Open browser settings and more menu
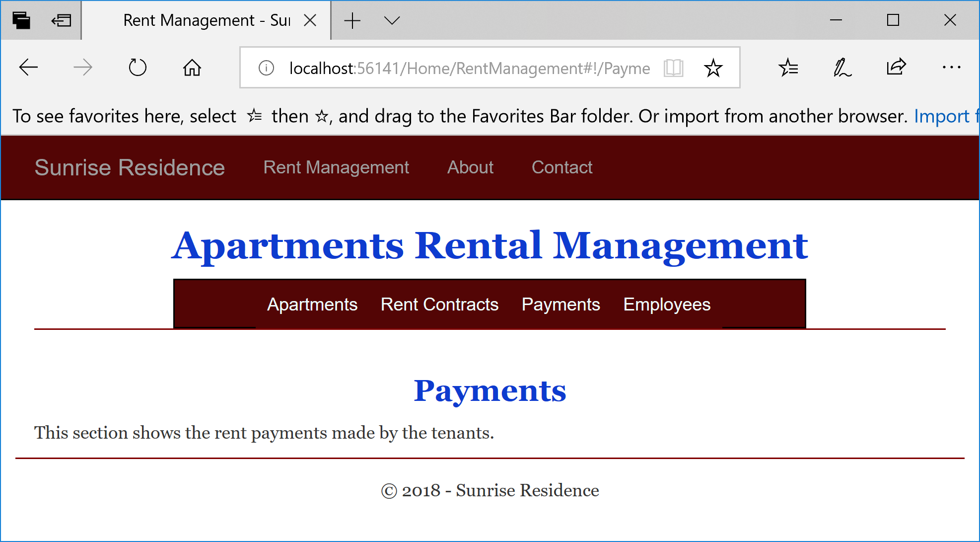 (x=951, y=67)
